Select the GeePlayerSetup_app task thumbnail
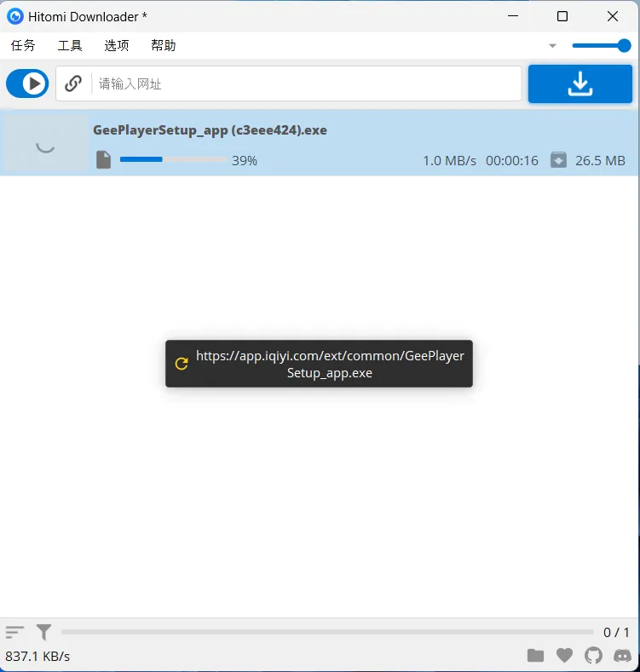 (x=45, y=143)
